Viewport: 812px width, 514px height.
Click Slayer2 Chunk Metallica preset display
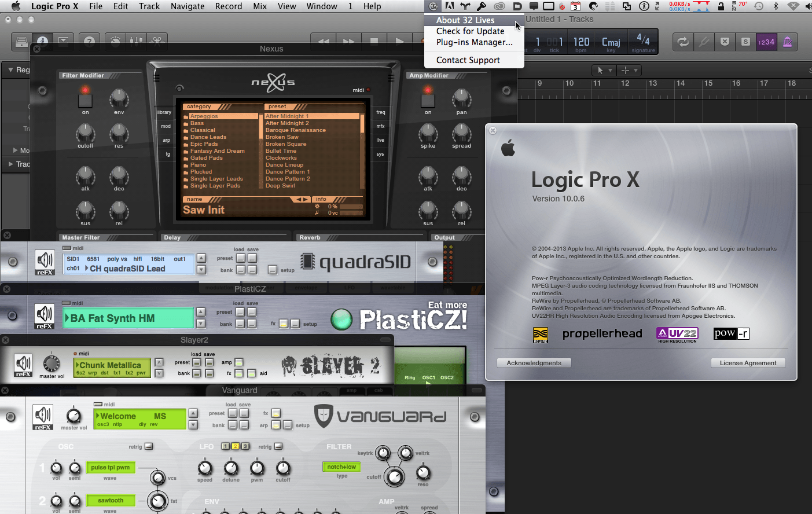(112, 368)
